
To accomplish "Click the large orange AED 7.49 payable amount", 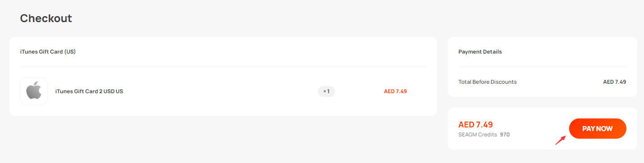I will pos(476,125).
